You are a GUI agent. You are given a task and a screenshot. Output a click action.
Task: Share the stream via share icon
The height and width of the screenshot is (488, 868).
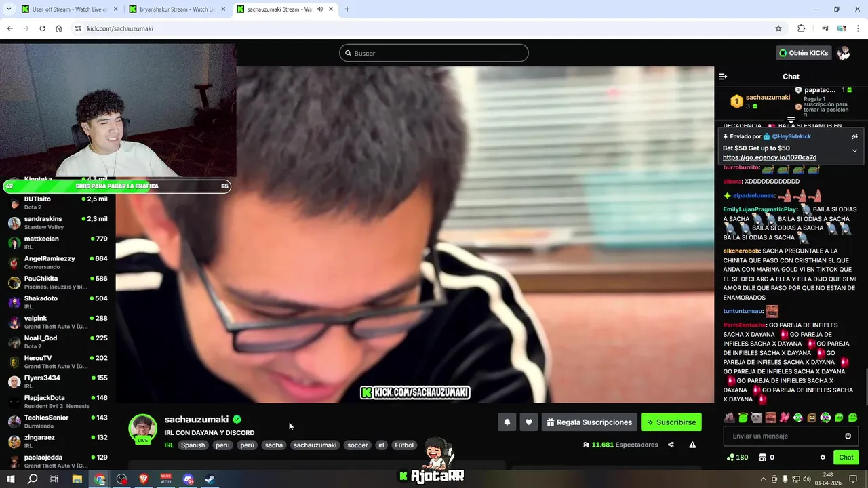pos(671,445)
